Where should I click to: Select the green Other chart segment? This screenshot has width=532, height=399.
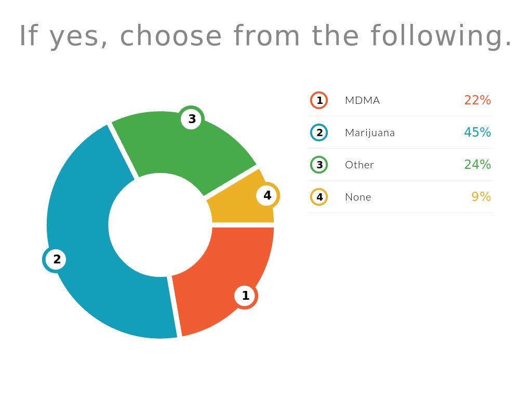point(171,145)
